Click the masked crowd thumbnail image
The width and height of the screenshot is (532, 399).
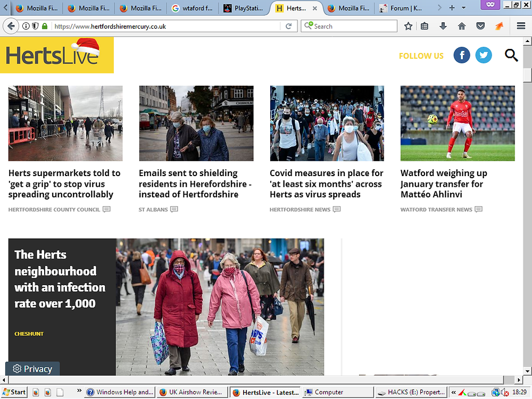tap(327, 123)
